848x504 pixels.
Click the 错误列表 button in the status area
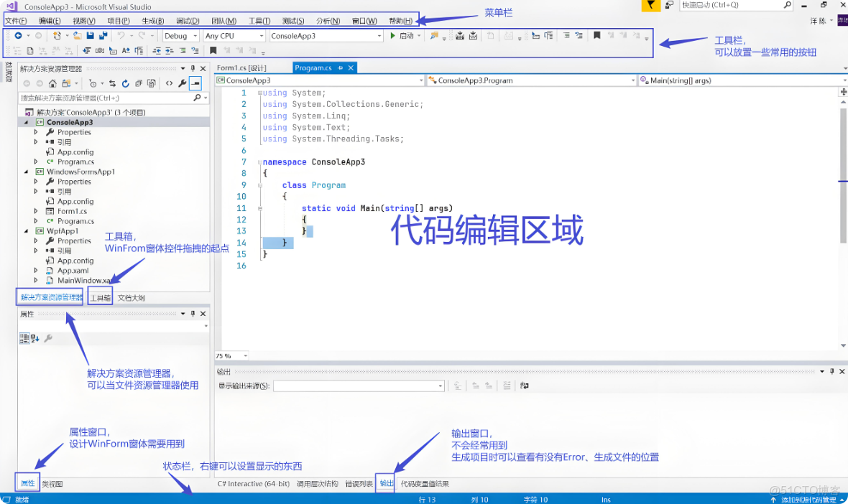(359, 483)
